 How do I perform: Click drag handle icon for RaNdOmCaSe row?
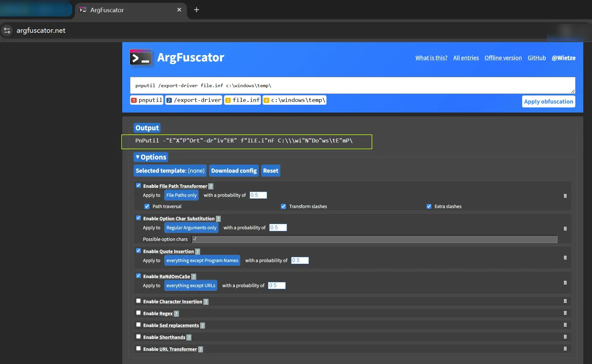pyautogui.click(x=565, y=283)
